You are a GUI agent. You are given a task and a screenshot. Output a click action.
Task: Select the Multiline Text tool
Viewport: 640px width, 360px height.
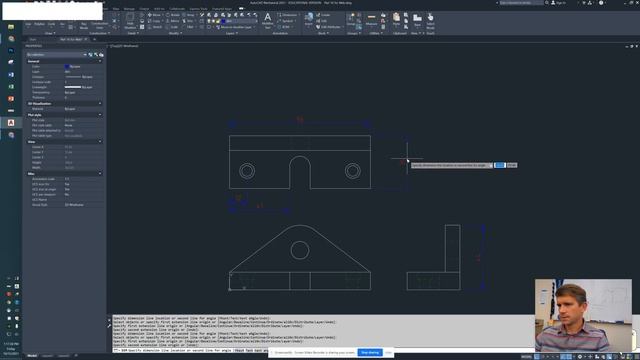(x=267, y=20)
